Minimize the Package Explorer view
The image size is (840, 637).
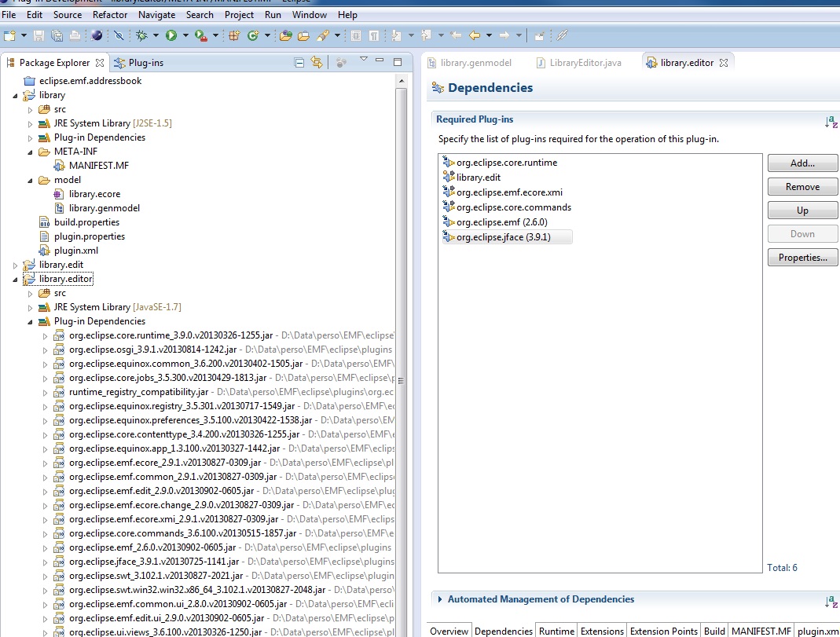tap(380, 60)
